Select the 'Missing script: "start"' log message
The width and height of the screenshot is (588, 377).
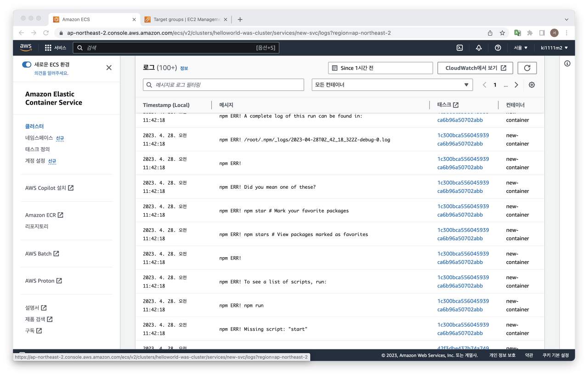(x=263, y=329)
